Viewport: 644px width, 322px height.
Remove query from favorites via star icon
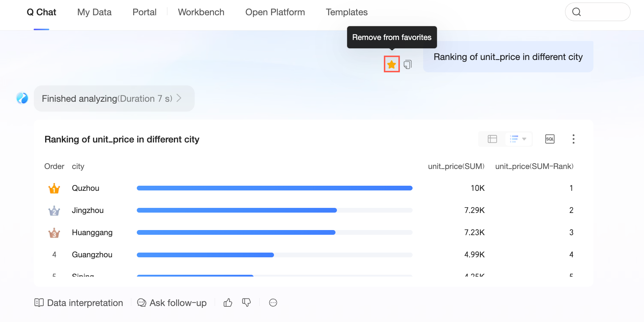coord(391,64)
